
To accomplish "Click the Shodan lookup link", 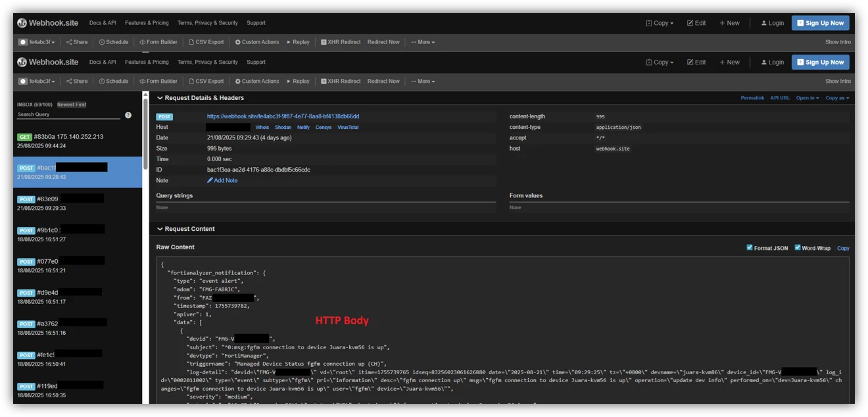I will coord(283,128).
